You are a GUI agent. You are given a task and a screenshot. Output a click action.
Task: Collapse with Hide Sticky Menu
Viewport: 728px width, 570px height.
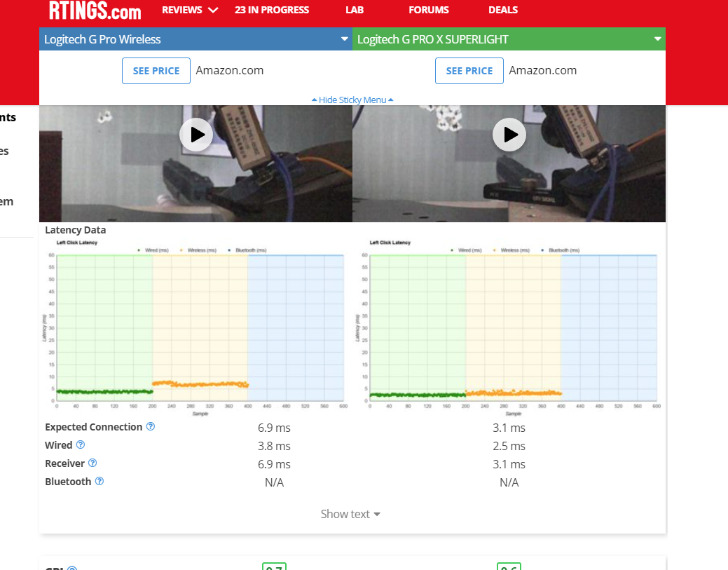pos(352,100)
